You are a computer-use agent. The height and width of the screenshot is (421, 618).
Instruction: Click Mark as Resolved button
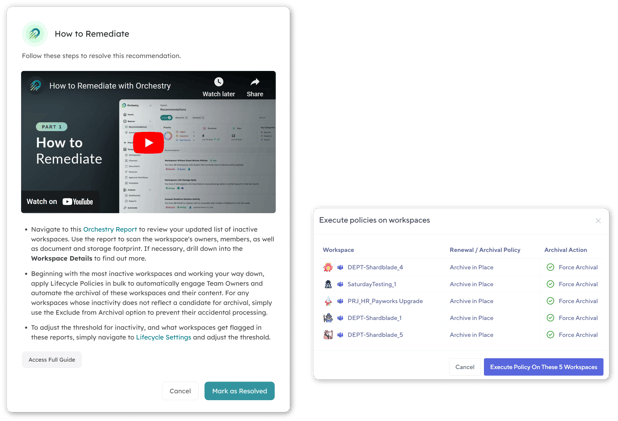coord(239,391)
